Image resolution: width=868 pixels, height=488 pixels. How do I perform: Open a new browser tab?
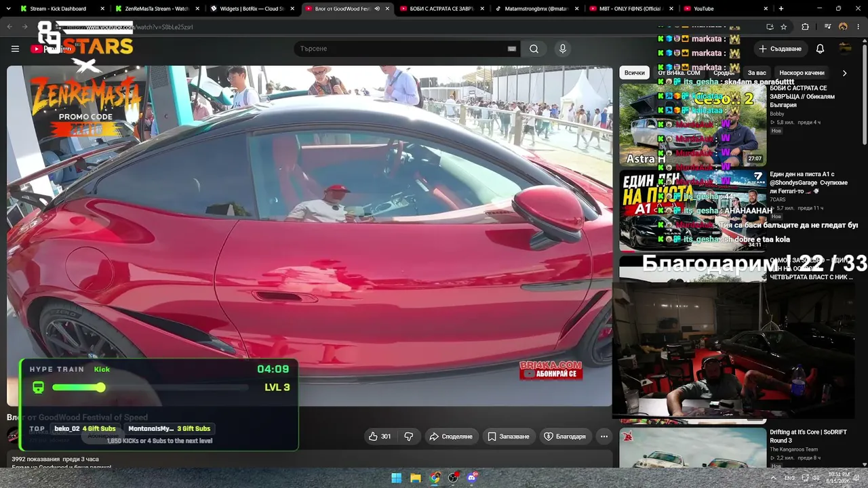click(781, 9)
